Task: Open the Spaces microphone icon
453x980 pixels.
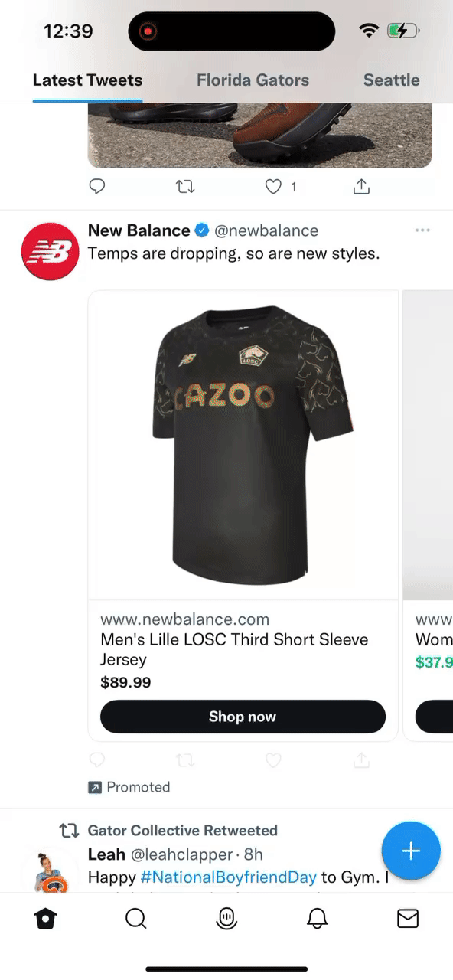Action: pyautogui.click(x=226, y=918)
